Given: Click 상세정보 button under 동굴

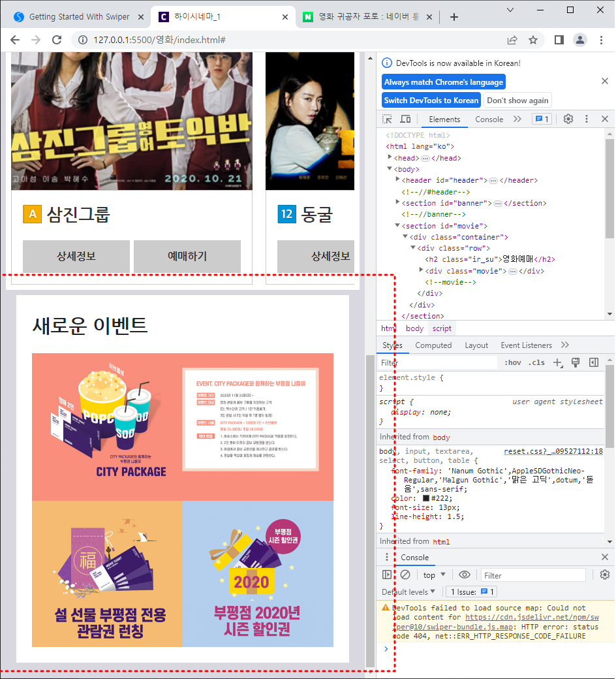Looking at the screenshot, I should [x=316, y=257].
